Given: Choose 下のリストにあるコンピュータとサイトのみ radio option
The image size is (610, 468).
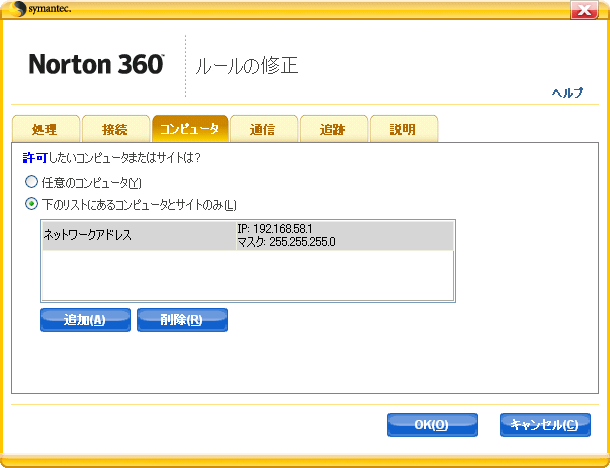Looking at the screenshot, I should (32, 204).
